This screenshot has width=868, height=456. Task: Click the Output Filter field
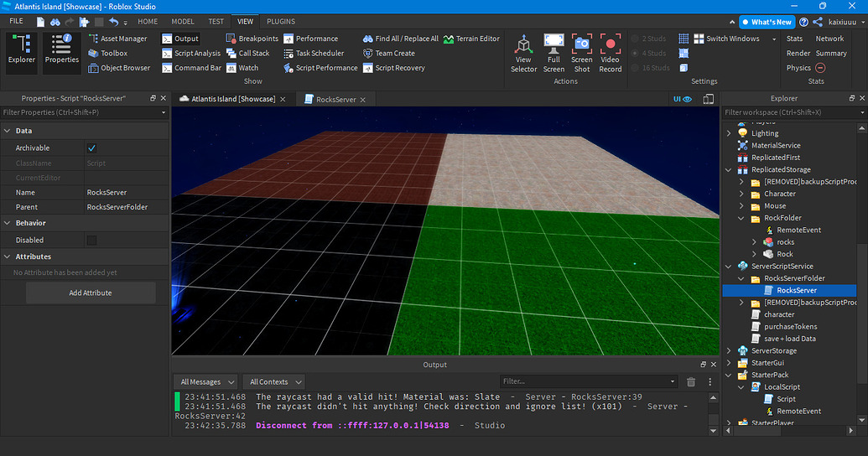click(589, 381)
